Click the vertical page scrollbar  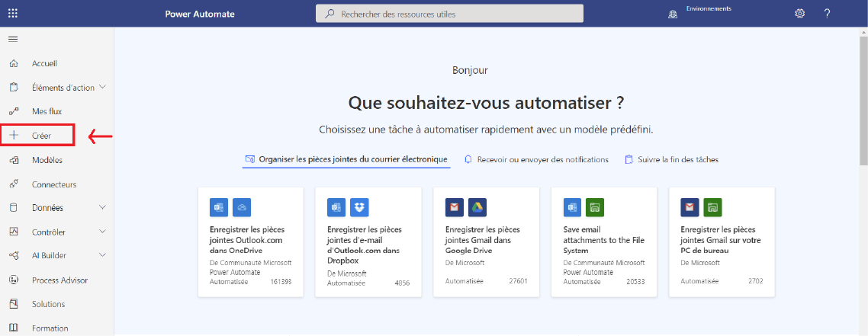click(863, 114)
